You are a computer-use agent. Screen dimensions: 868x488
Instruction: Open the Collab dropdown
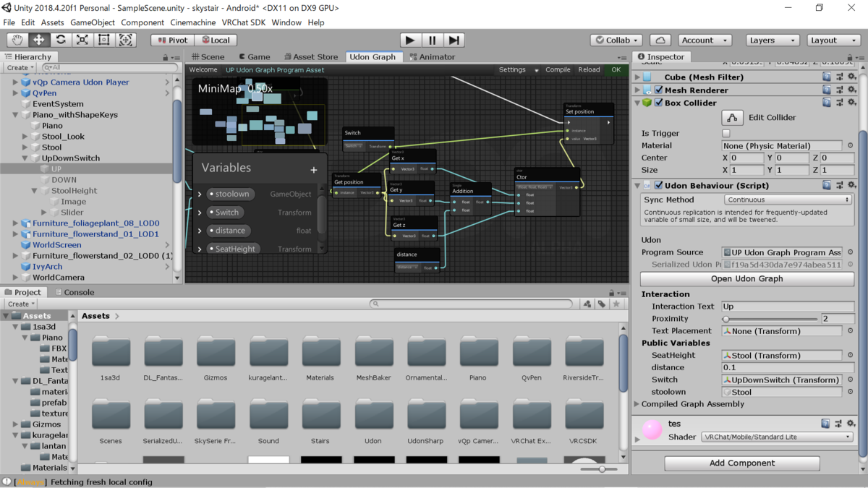(616, 40)
